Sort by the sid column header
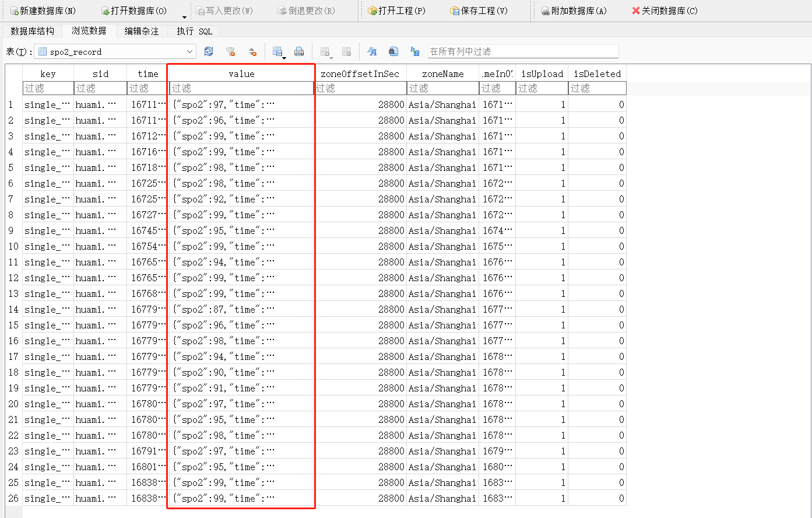812x518 pixels. point(100,73)
